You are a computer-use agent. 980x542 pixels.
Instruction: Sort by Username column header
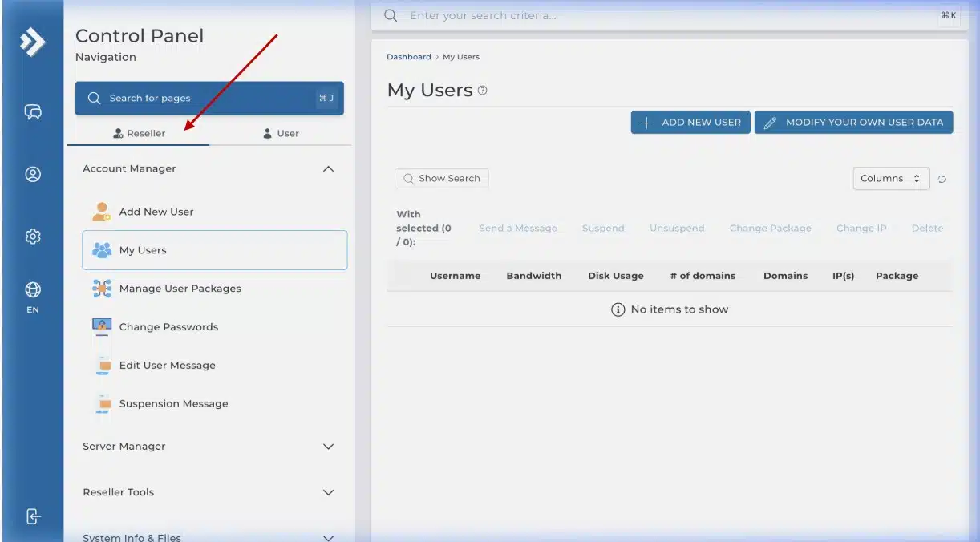click(x=456, y=276)
